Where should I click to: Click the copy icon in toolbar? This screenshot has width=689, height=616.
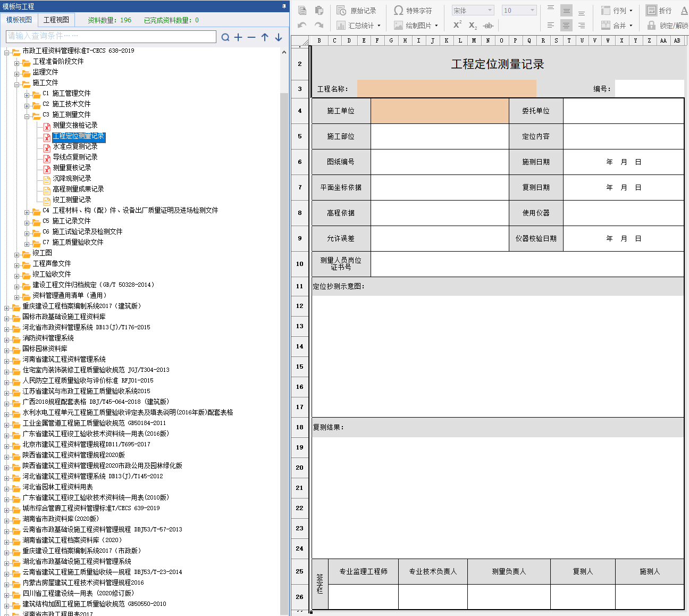(302, 10)
